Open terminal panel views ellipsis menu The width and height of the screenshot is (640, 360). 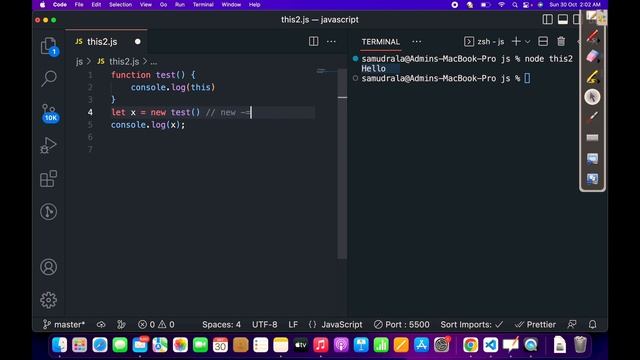tap(416, 41)
